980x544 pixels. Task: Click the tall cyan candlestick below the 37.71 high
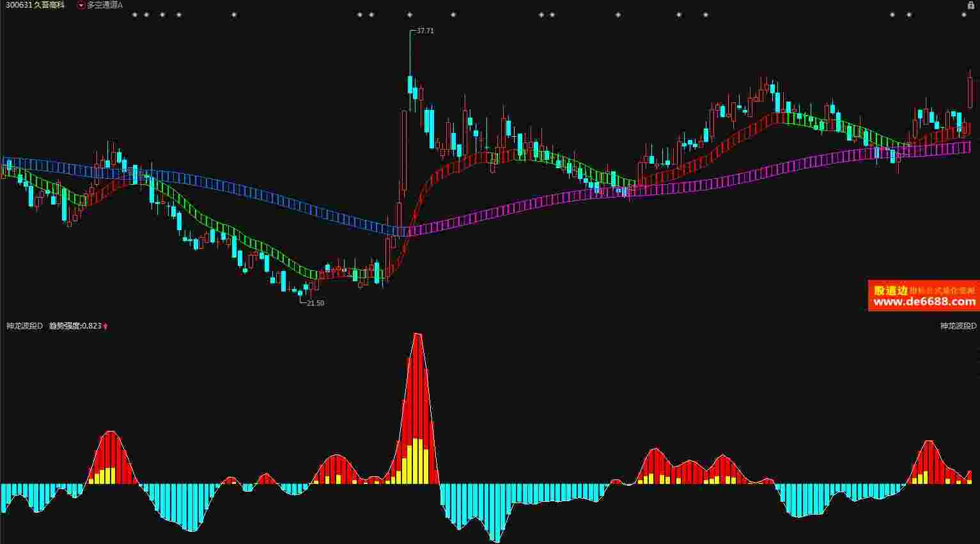410,84
